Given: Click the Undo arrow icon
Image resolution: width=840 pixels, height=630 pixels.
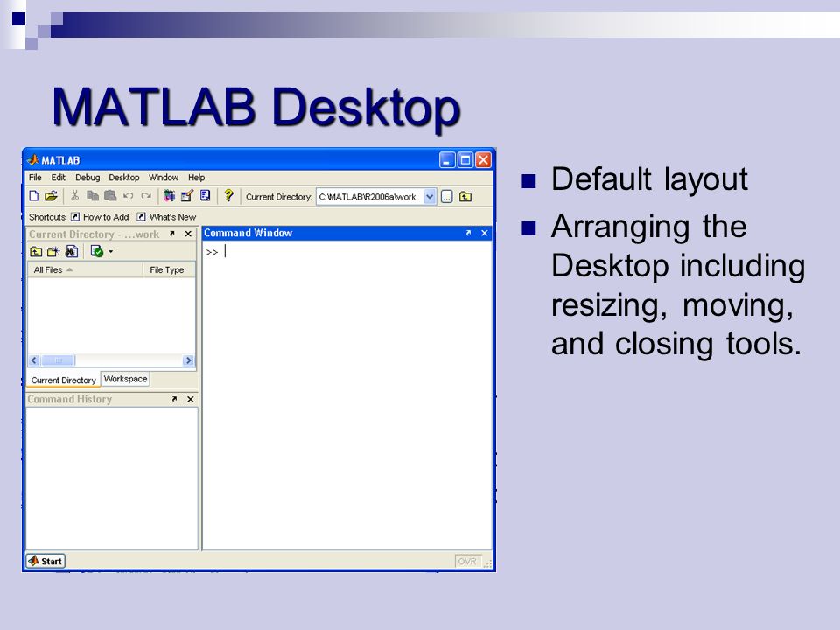Looking at the screenshot, I should tap(128, 196).
